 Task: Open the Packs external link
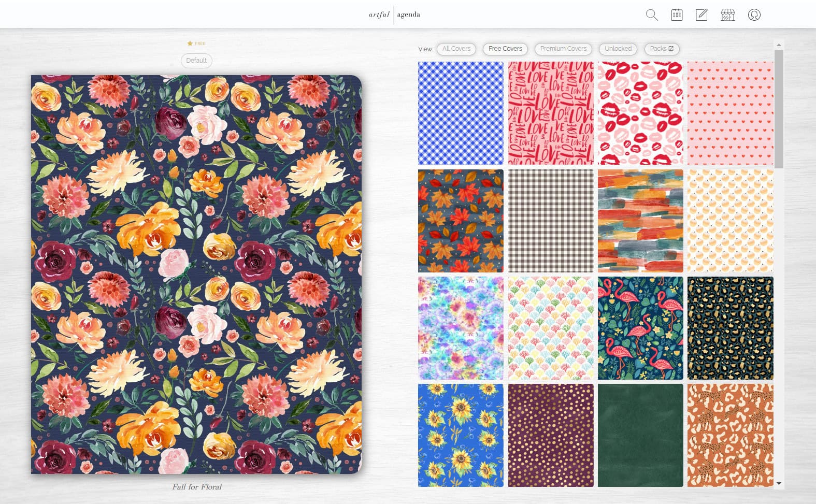(662, 49)
